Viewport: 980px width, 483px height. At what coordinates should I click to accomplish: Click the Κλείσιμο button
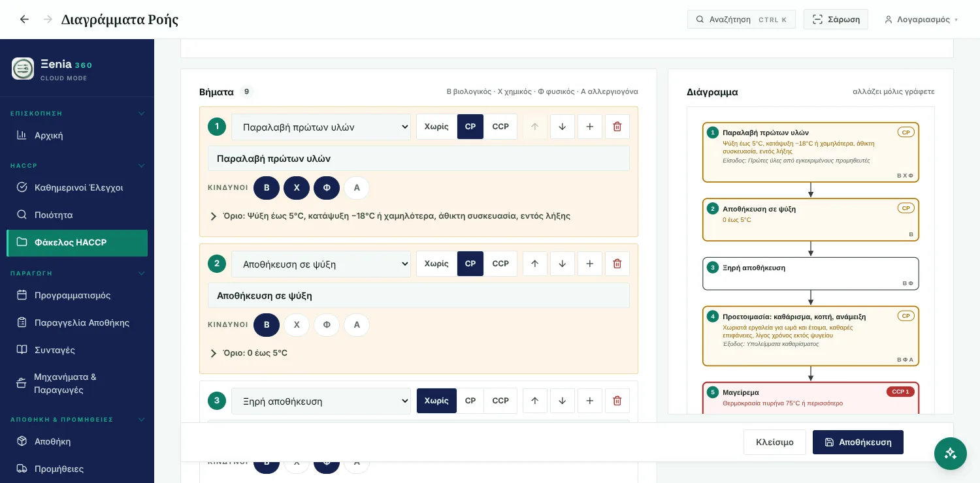click(775, 442)
